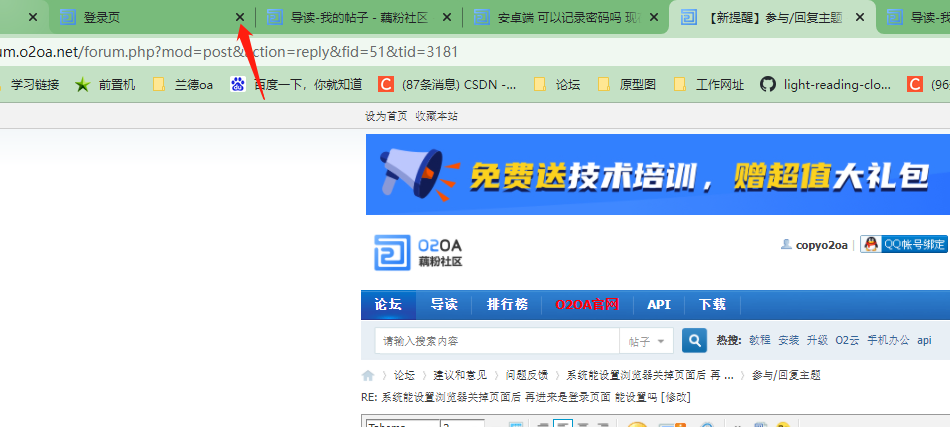The height and width of the screenshot is (427, 950).
Task: Open the 前置机 star bookmark
Action: click(x=105, y=85)
